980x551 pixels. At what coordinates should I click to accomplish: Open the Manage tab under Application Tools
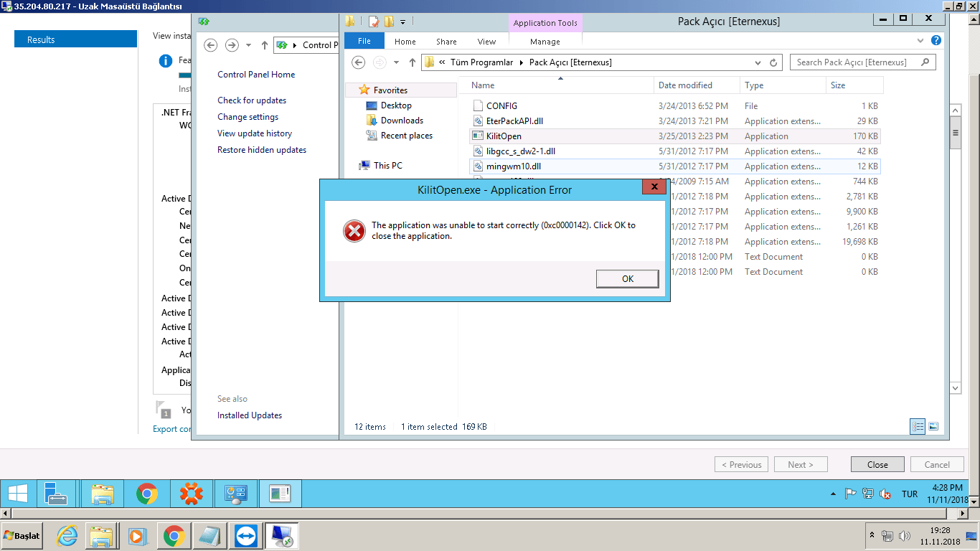545,42
